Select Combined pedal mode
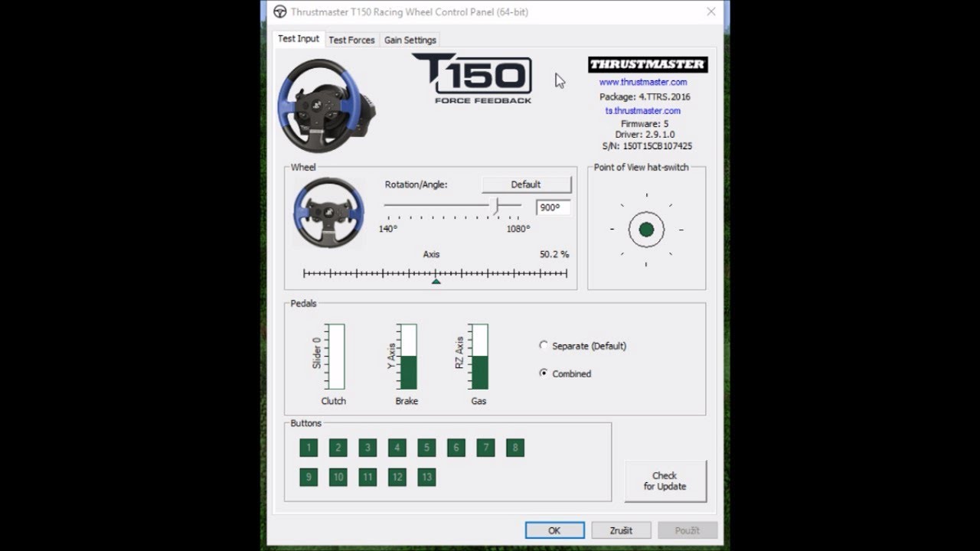The height and width of the screenshot is (551, 980). 565,373
